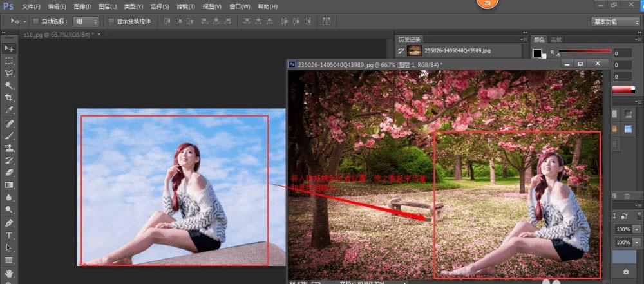Select the Pen tool
The height and width of the screenshot is (284, 644).
click(9, 223)
